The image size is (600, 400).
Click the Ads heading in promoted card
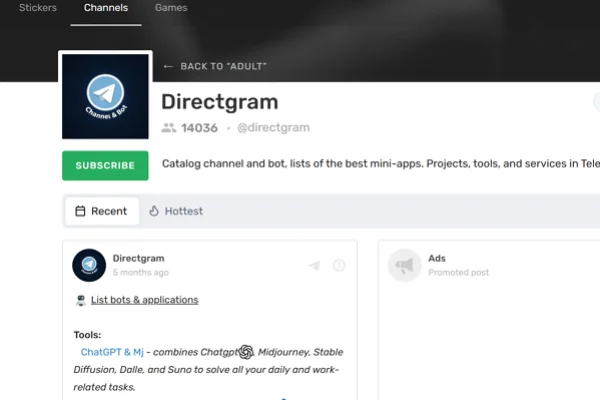click(437, 258)
